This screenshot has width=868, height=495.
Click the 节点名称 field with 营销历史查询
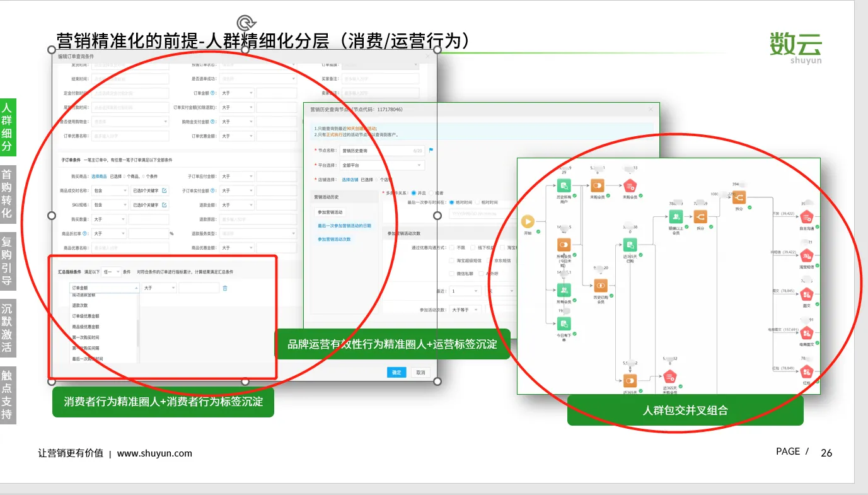[382, 151]
